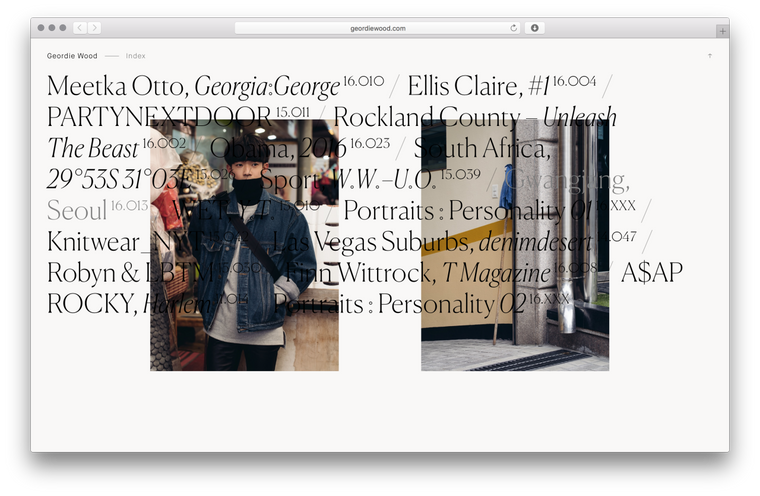Click the up arrow at the page top right
Screen dimensions: 760x496
710,56
